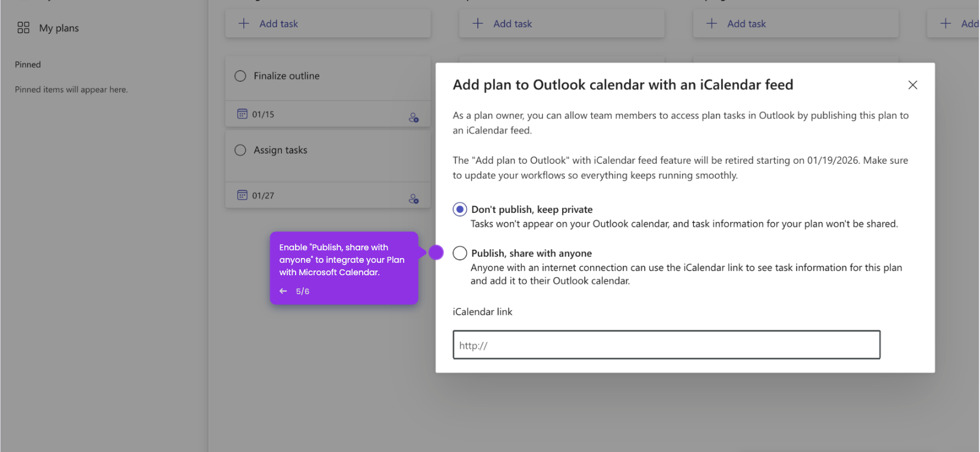
Task: Dismiss the iCalendar feed dialog
Action: (x=912, y=85)
